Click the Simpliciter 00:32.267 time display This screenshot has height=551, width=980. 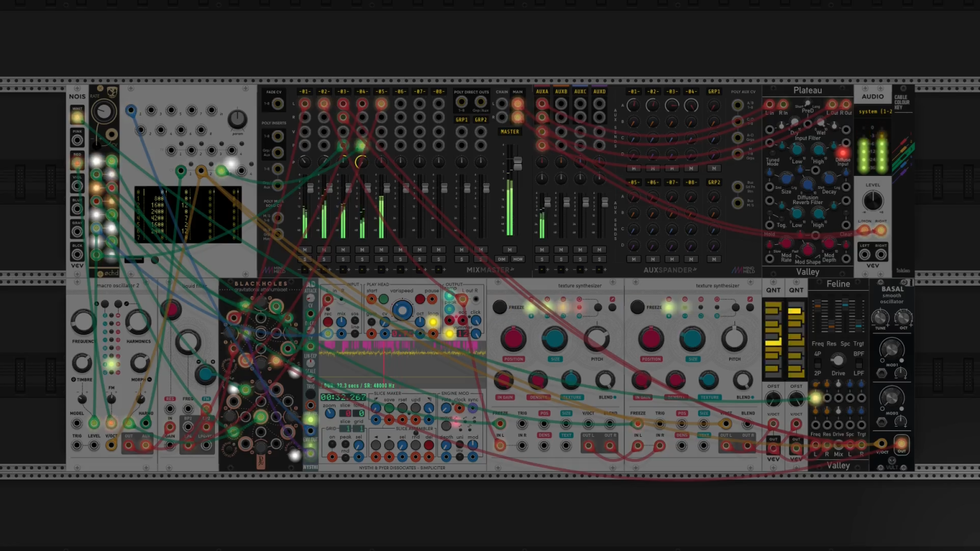coord(343,397)
